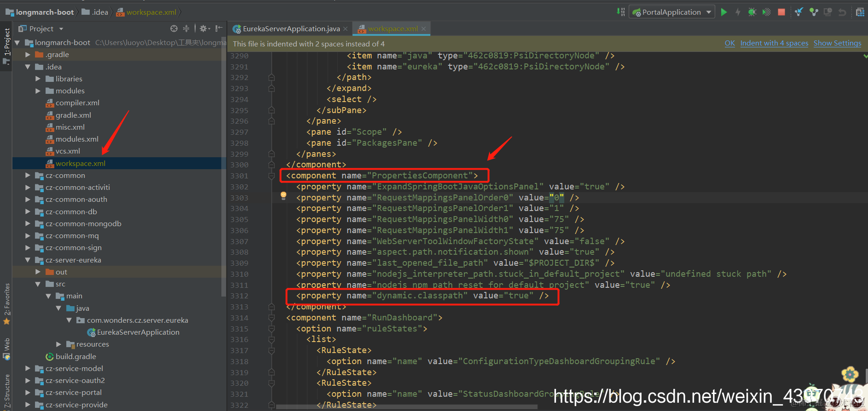Open the Project Structure icon
The height and width of the screenshot is (411, 868).
[860, 12]
